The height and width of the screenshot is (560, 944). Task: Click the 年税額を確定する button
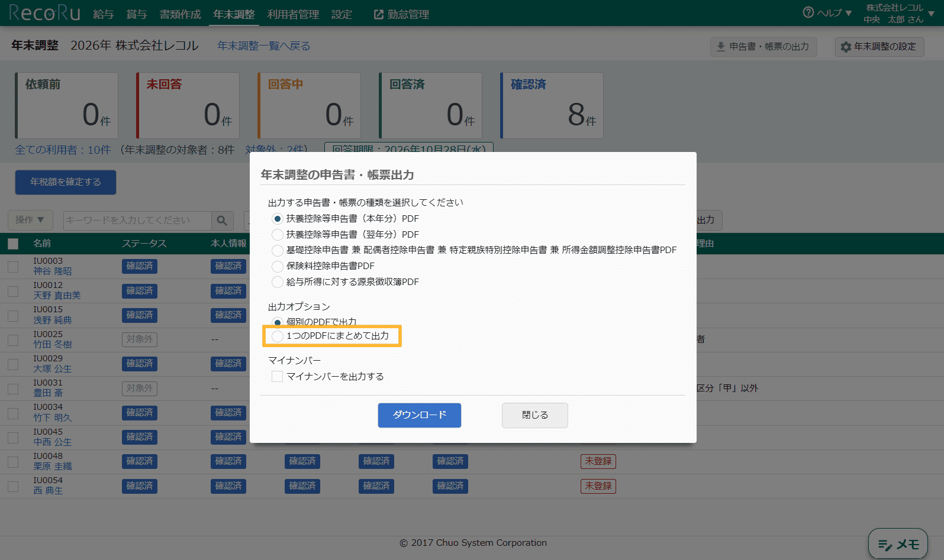66,182
